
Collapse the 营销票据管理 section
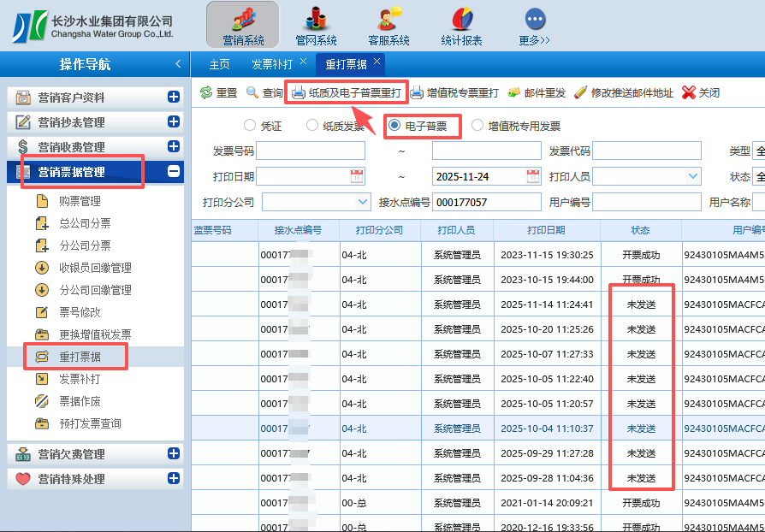click(174, 171)
